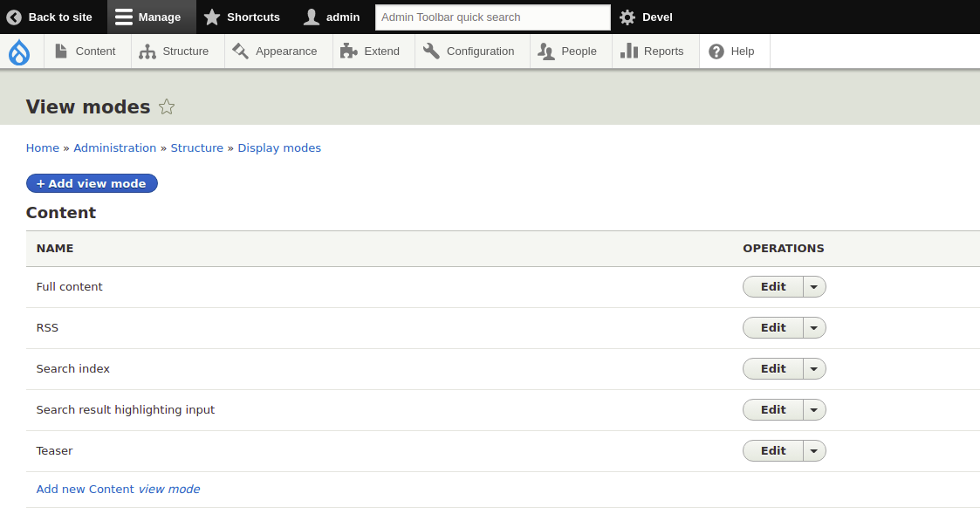Click the People icon in toolbar
980x514 pixels.
546,51
